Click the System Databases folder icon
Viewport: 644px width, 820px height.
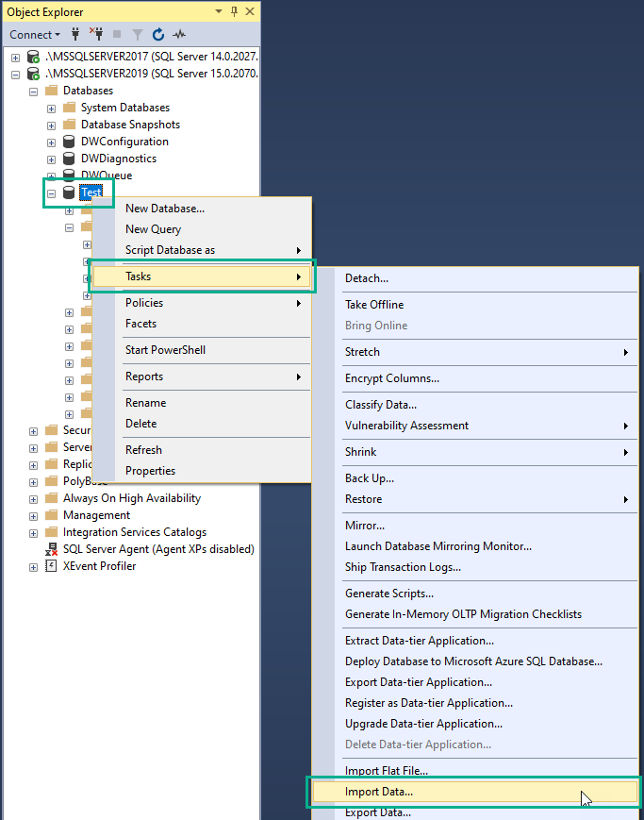69,108
